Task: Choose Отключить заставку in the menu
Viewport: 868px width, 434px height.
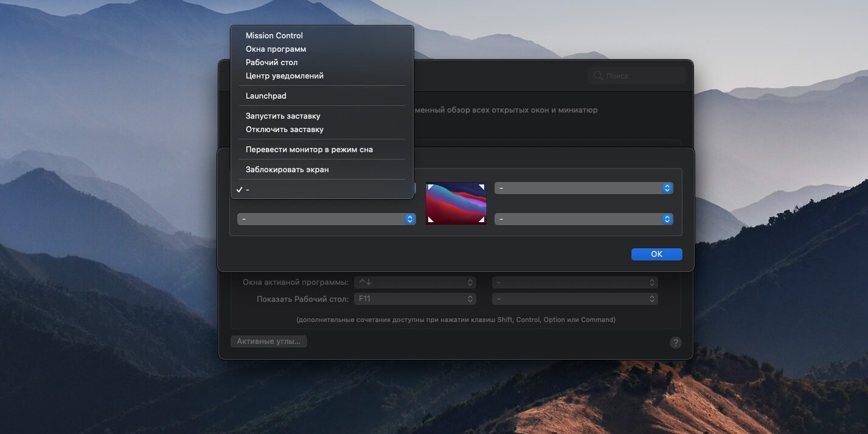Action: (x=284, y=129)
